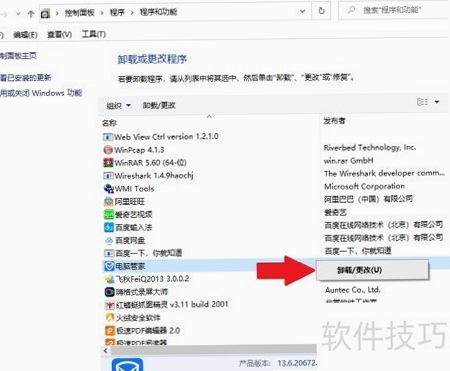Click the 极速PDF编辑器 2.0 icon
450x371 pixels.
[110, 331]
